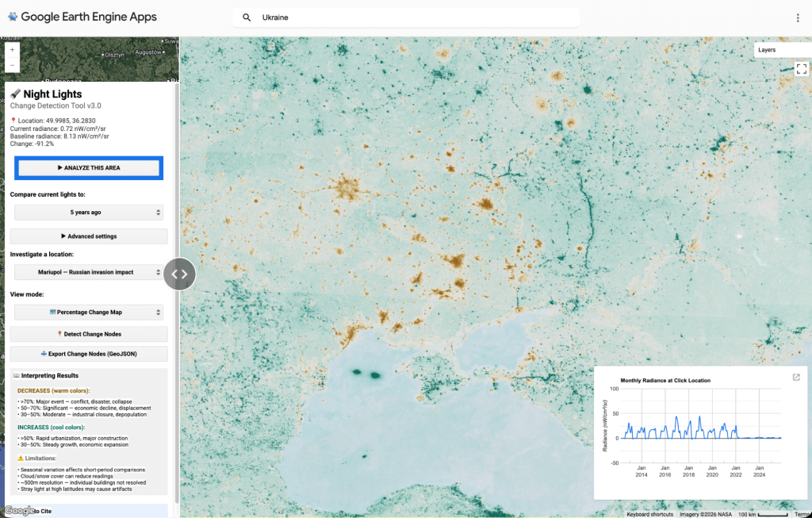Open the Mariupol location dropdown
The width and height of the screenshot is (812, 518).
point(89,272)
